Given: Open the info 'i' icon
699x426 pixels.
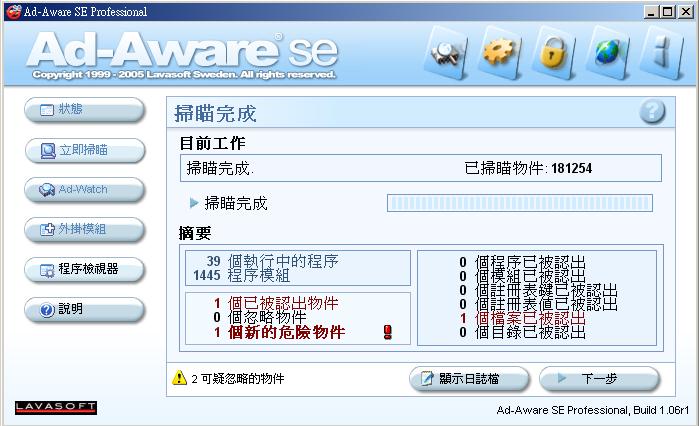Looking at the screenshot, I should [662, 53].
